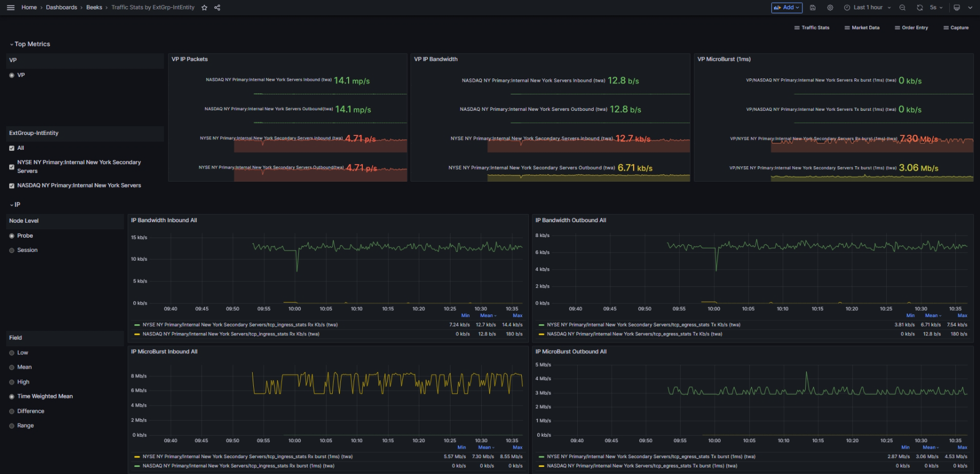Open dashboard settings gear

[830, 8]
